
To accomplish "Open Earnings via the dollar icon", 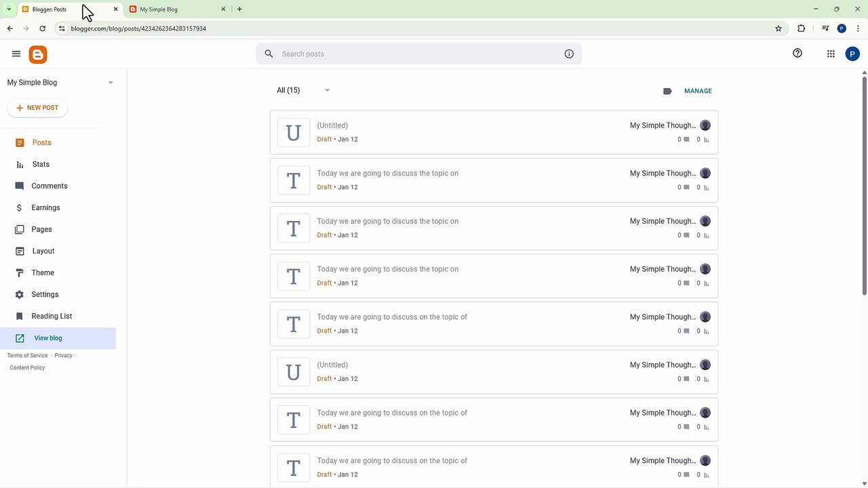I will point(19,207).
